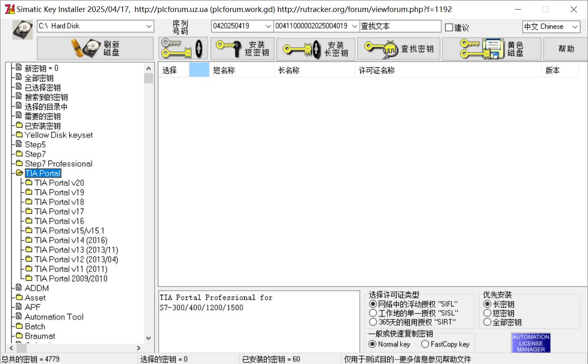The image size is (588, 364).
Task: Select the Automation Tool tree item
Action: tap(54, 317)
